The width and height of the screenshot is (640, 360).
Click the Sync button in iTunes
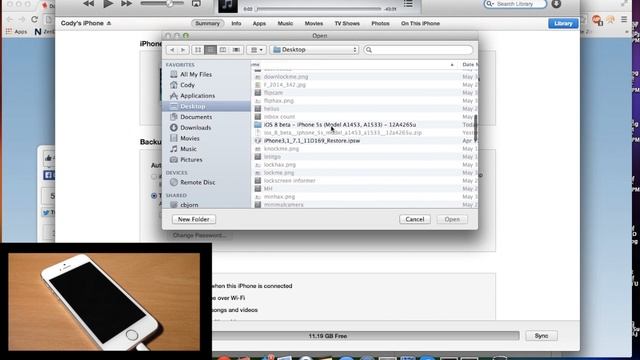[x=541, y=336]
